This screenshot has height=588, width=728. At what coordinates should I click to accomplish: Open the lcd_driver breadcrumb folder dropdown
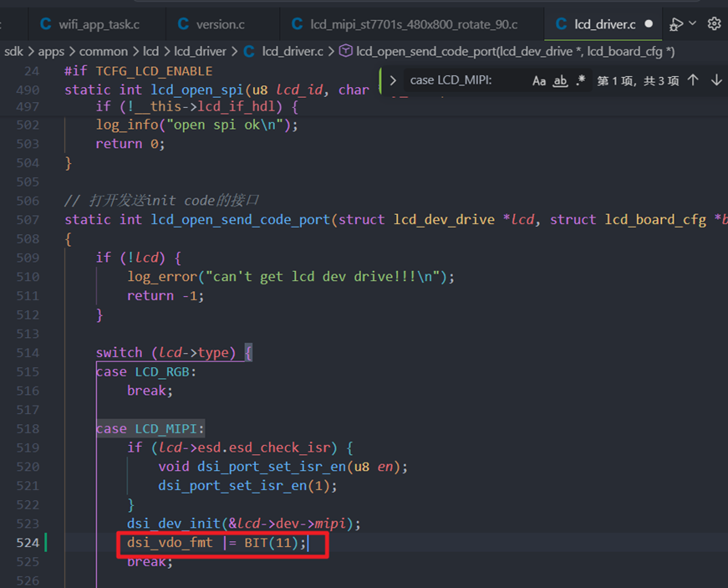click(x=200, y=52)
